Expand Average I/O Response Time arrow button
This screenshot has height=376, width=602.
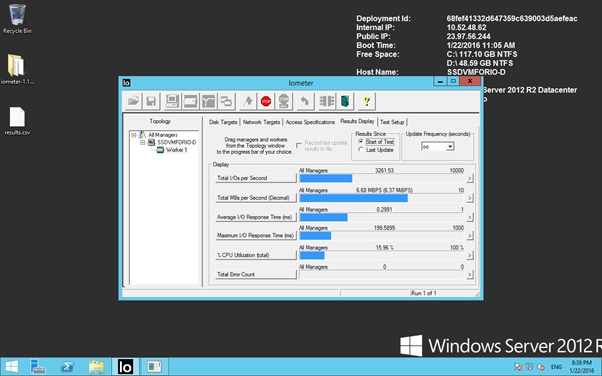tap(470, 217)
